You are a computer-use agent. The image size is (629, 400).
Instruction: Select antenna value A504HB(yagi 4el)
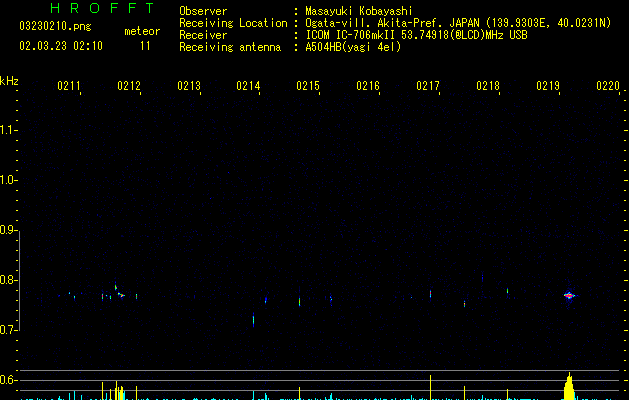pos(353,47)
